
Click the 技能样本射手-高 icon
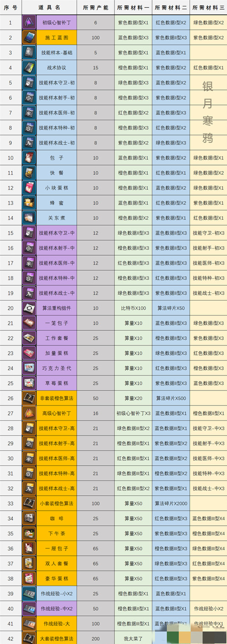[x=29, y=443]
